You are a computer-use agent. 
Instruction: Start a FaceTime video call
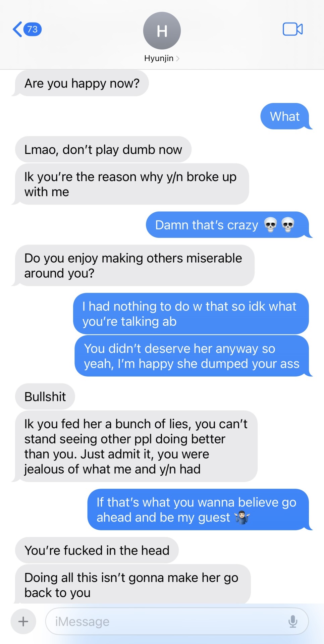[292, 29]
